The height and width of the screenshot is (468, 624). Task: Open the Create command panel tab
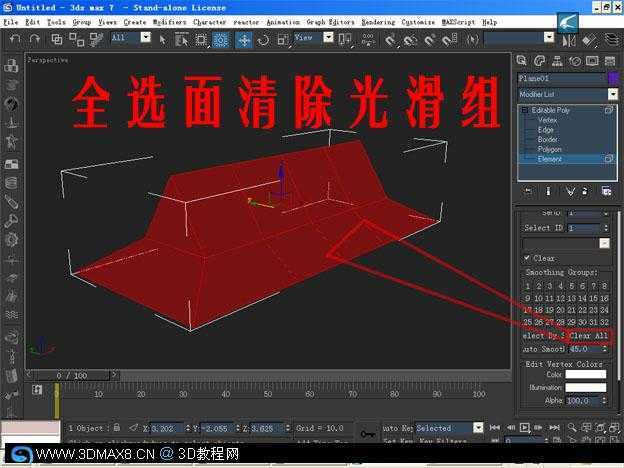point(521,60)
